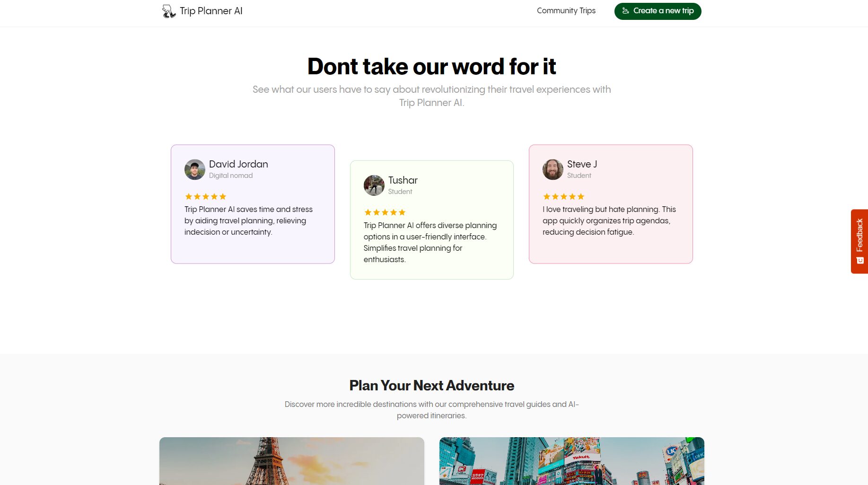The height and width of the screenshot is (485, 868).
Task: Click the first star in David Jordan's rating
Action: coord(188,196)
